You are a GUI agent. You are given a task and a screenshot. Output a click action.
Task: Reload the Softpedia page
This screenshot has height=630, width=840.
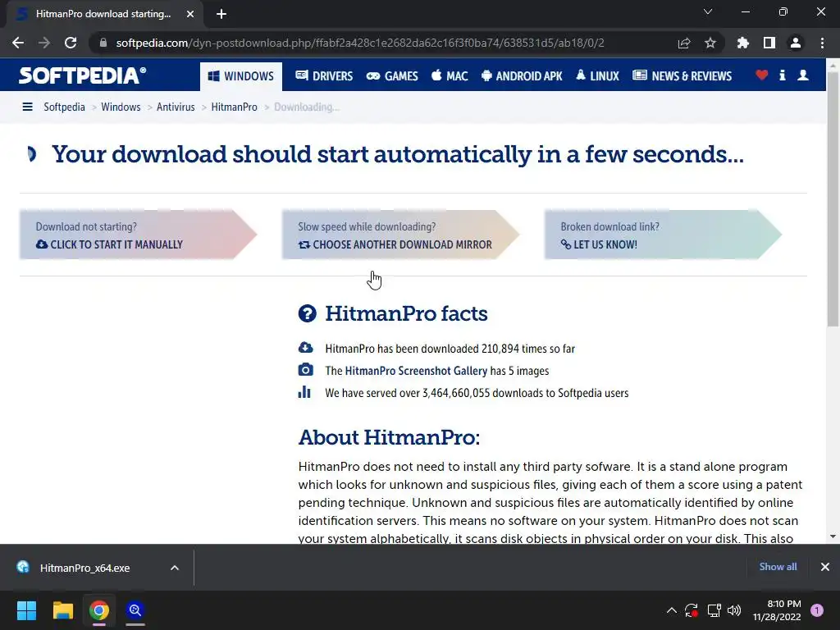pyautogui.click(x=71, y=43)
